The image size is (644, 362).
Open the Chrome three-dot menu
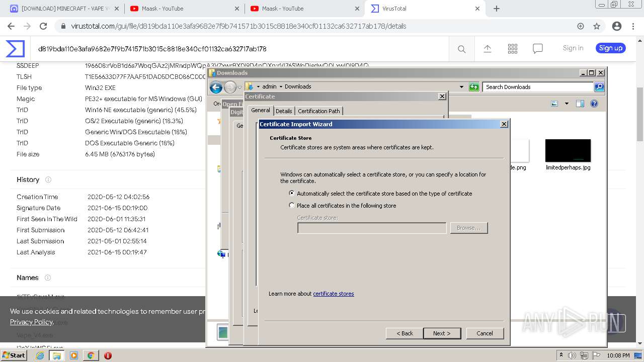coord(633,26)
